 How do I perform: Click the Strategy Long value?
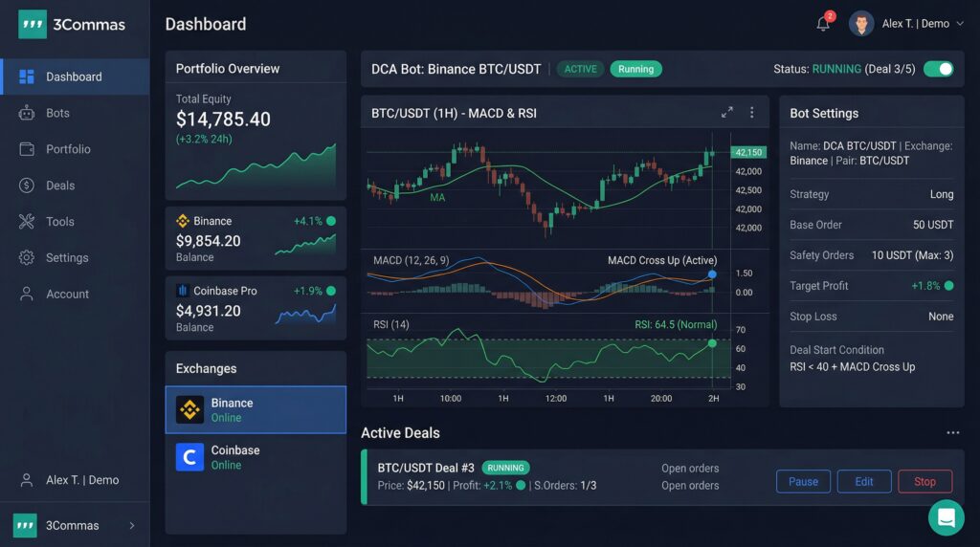[x=942, y=194]
